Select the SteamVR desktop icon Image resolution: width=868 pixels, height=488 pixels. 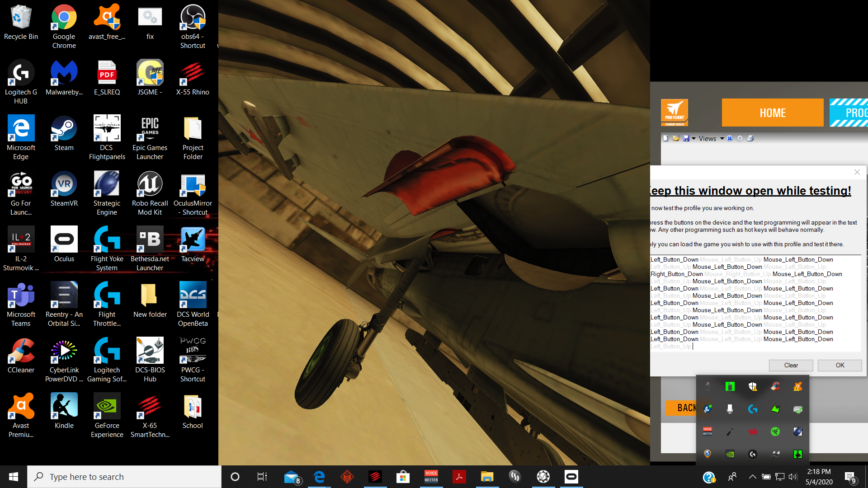click(x=64, y=189)
